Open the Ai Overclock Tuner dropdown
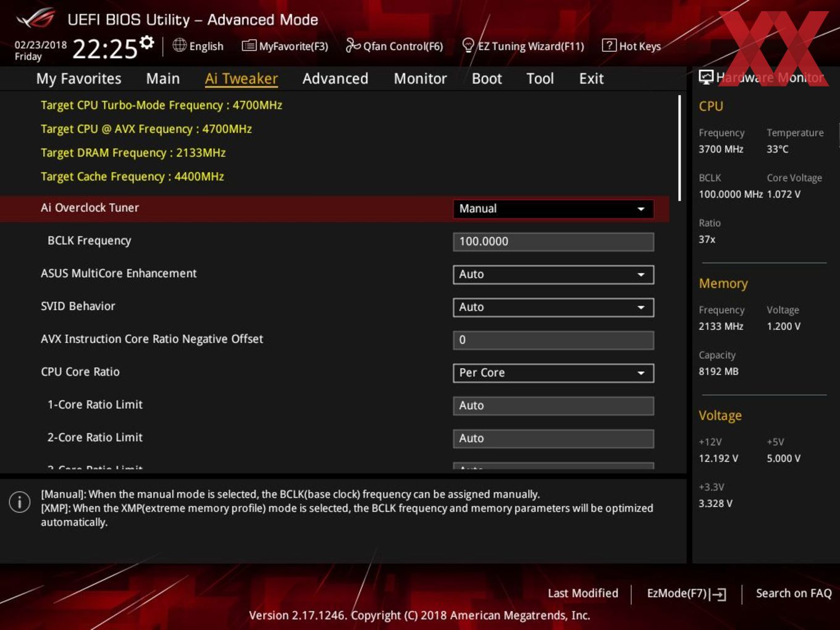 pos(553,209)
